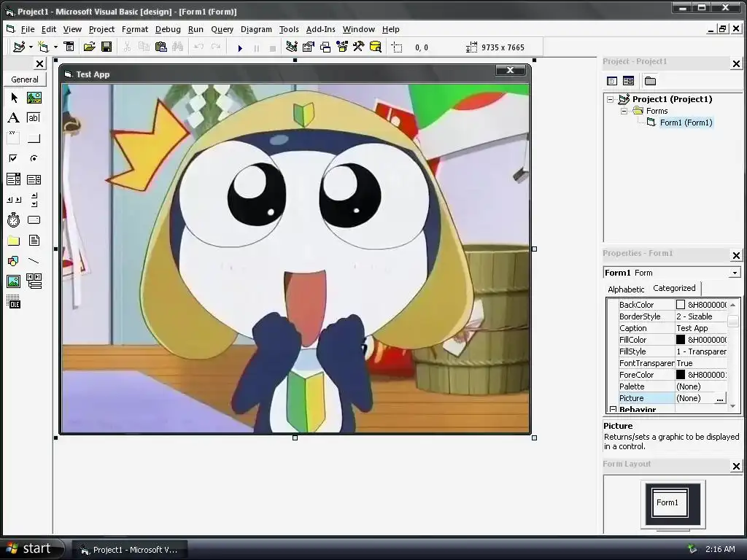Click the Break pause toolbar button
The image size is (747, 560).
coord(256,47)
